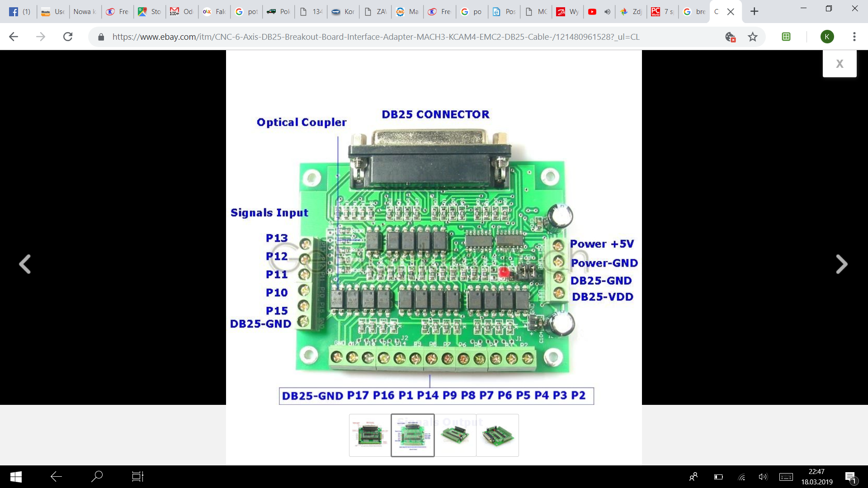Show previous image with left chevron
Image resolution: width=868 pixels, height=488 pixels.
[25, 264]
